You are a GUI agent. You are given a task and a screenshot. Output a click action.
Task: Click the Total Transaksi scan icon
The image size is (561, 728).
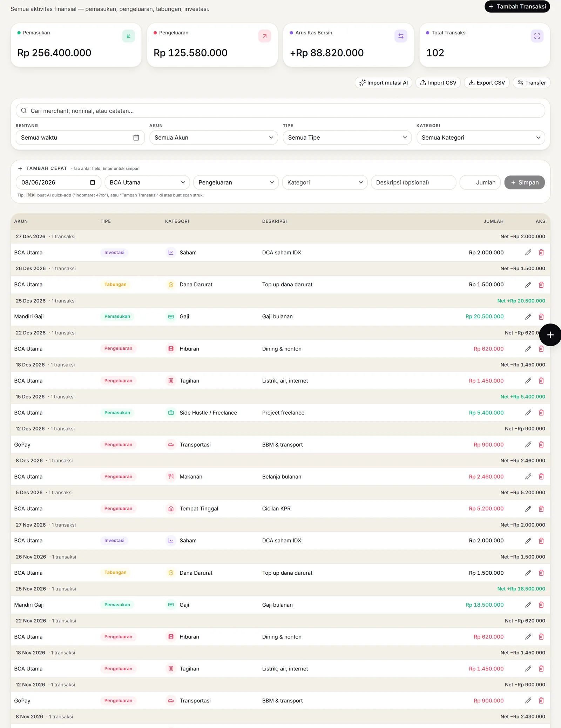point(537,36)
